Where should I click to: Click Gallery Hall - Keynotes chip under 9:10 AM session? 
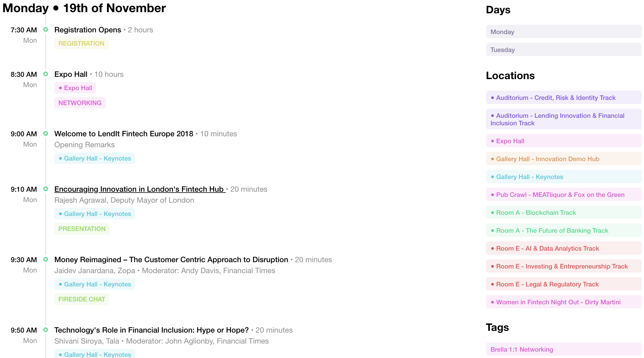coord(95,214)
